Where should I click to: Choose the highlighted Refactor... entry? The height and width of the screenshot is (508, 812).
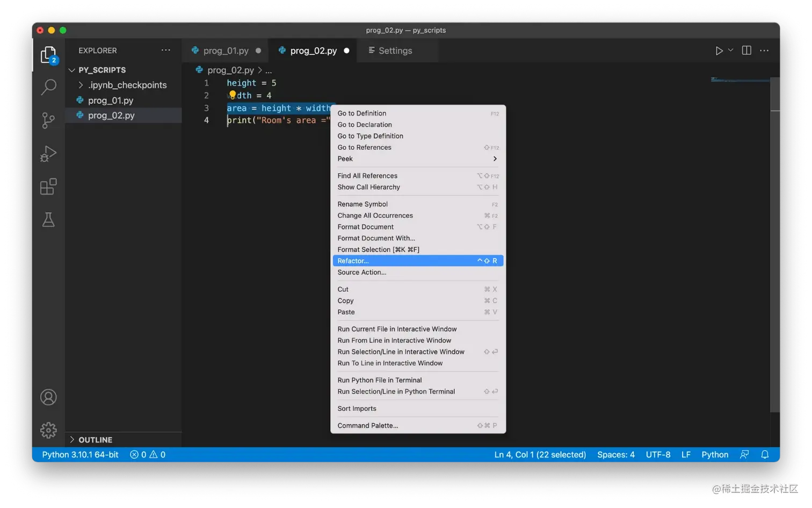click(x=418, y=261)
